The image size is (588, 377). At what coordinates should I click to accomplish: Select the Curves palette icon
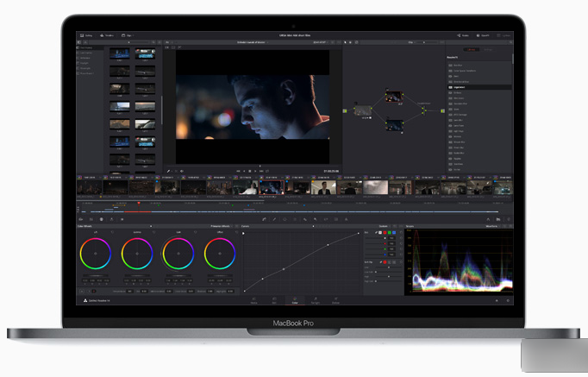click(x=265, y=219)
